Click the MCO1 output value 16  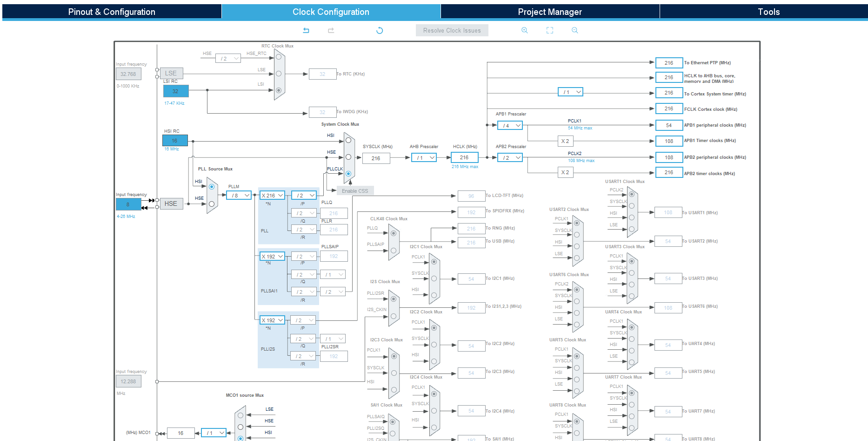pyautogui.click(x=180, y=433)
